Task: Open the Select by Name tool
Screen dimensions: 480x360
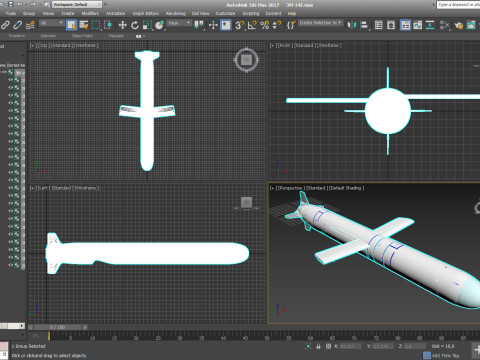Action: click(84, 25)
